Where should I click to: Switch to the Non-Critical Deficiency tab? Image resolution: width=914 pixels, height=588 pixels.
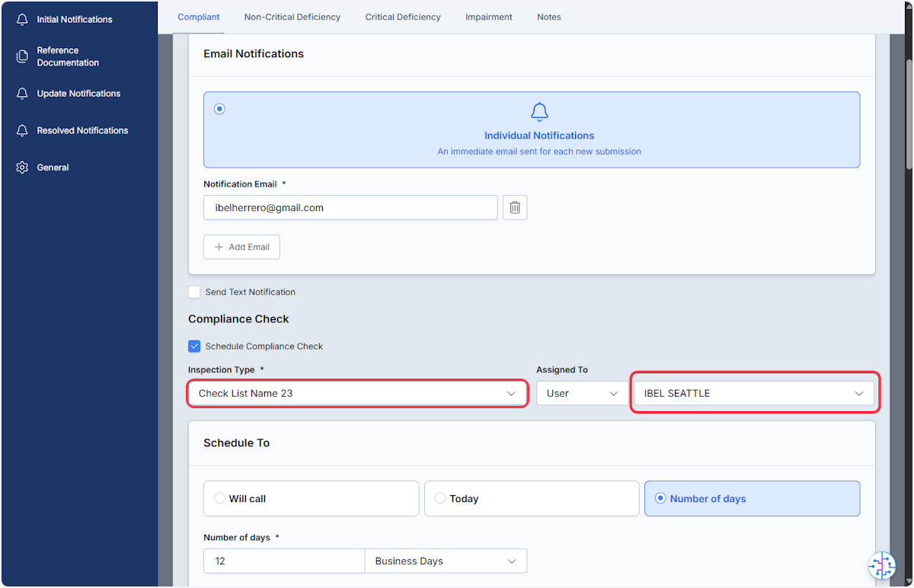point(292,17)
